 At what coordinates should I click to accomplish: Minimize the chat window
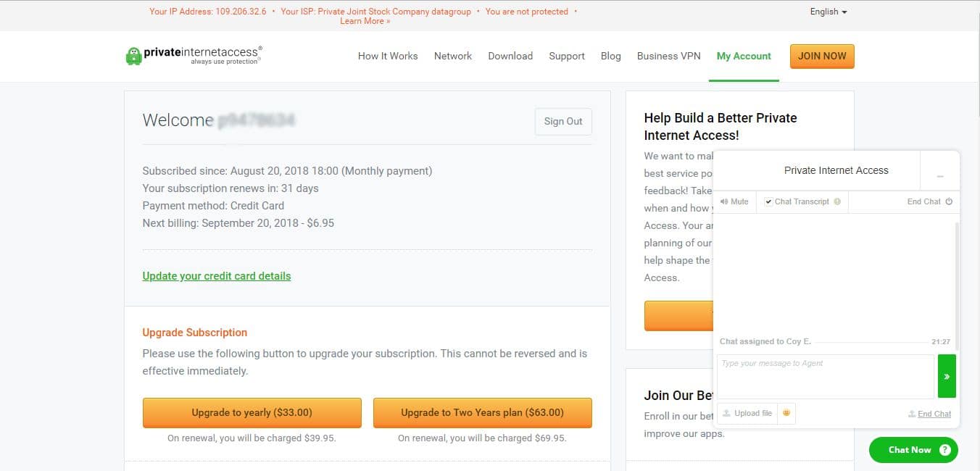pos(940,171)
